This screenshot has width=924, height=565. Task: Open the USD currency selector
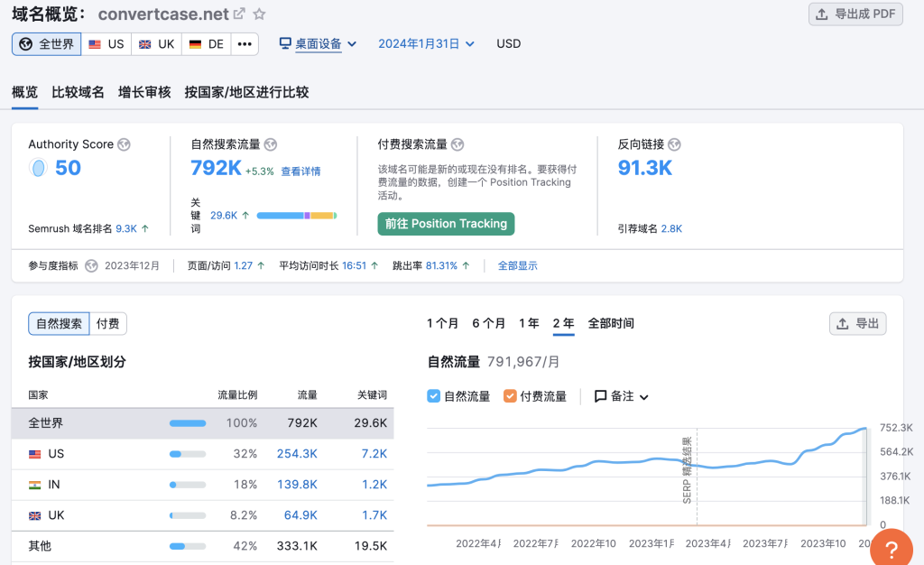pos(509,44)
